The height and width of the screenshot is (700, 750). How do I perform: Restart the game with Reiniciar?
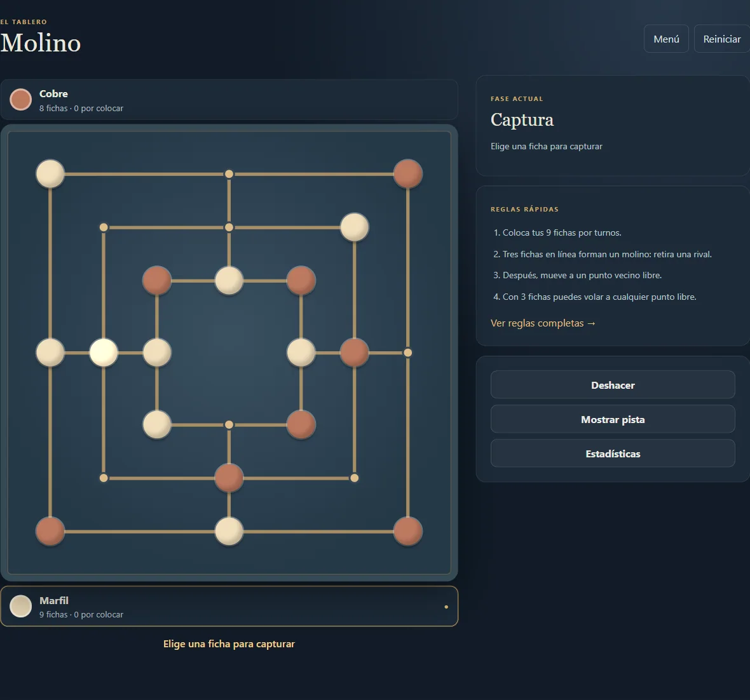point(722,39)
